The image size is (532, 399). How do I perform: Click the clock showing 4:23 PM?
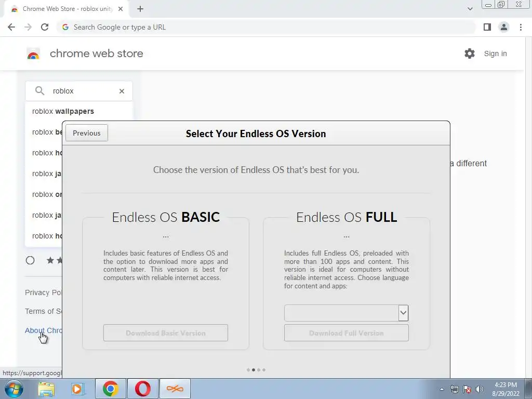[506, 389]
